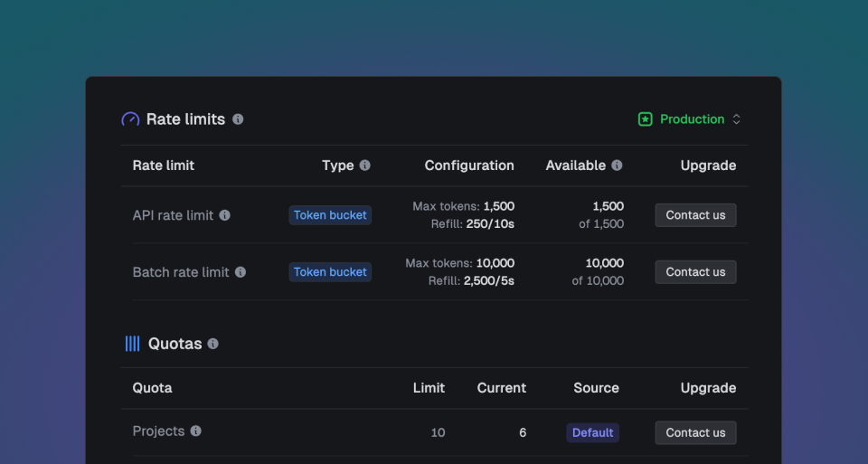This screenshot has width=868, height=464.
Task: Click the chevron arrows beside Production
Action: [737, 119]
